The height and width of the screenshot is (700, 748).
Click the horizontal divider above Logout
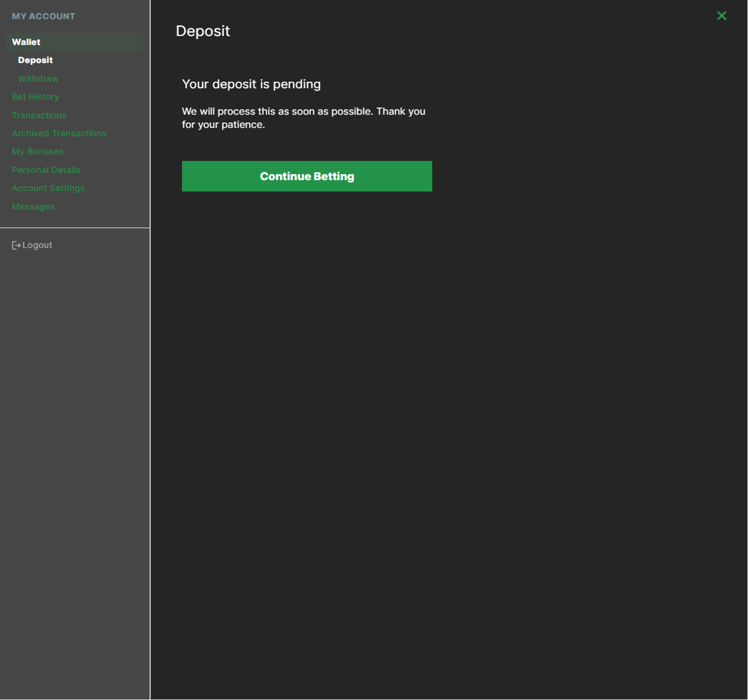pos(75,228)
